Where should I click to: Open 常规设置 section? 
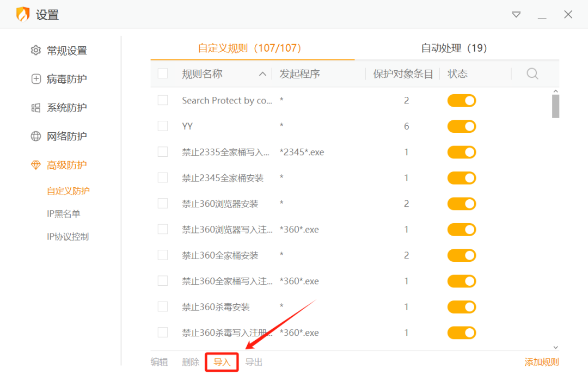click(x=67, y=51)
